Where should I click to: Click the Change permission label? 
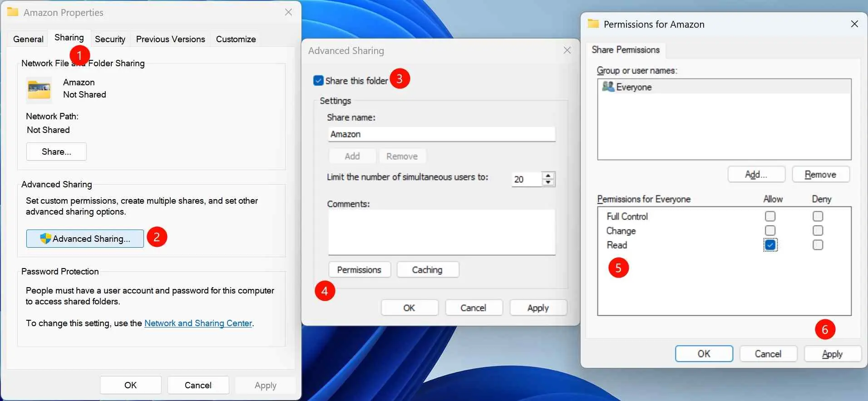[x=621, y=231]
